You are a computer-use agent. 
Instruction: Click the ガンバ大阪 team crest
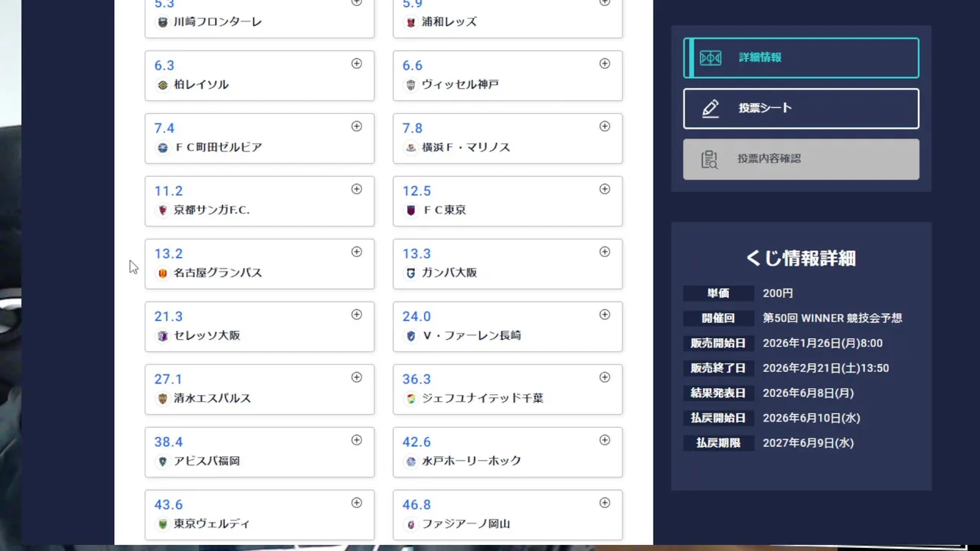(x=411, y=273)
